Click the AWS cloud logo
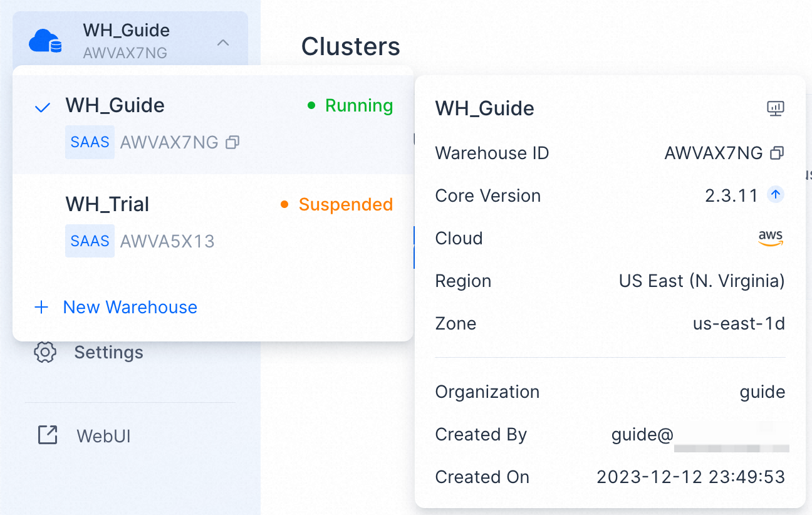 pyautogui.click(x=771, y=238)
